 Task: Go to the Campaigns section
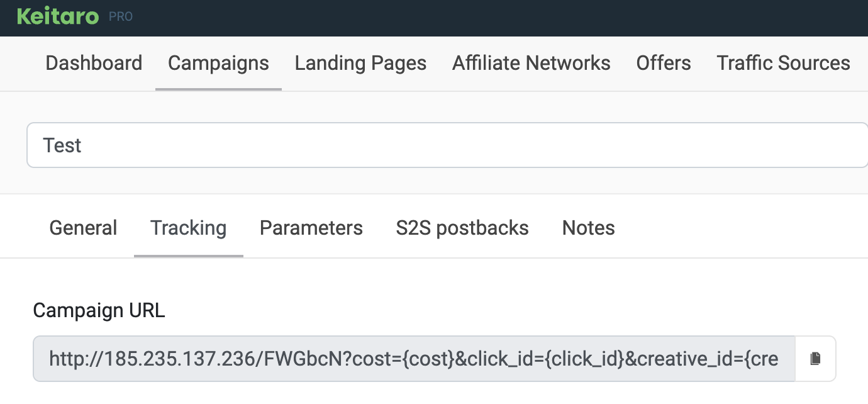tap(218, 63)
